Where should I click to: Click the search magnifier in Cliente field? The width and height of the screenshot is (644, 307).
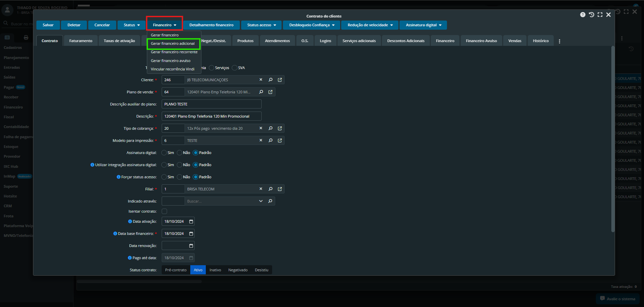click(270, 80)
